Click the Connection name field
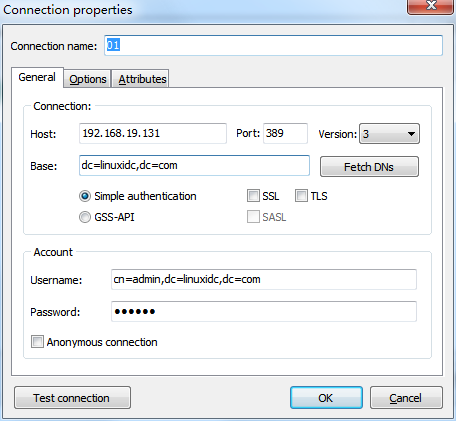 [x=273, y=45]
